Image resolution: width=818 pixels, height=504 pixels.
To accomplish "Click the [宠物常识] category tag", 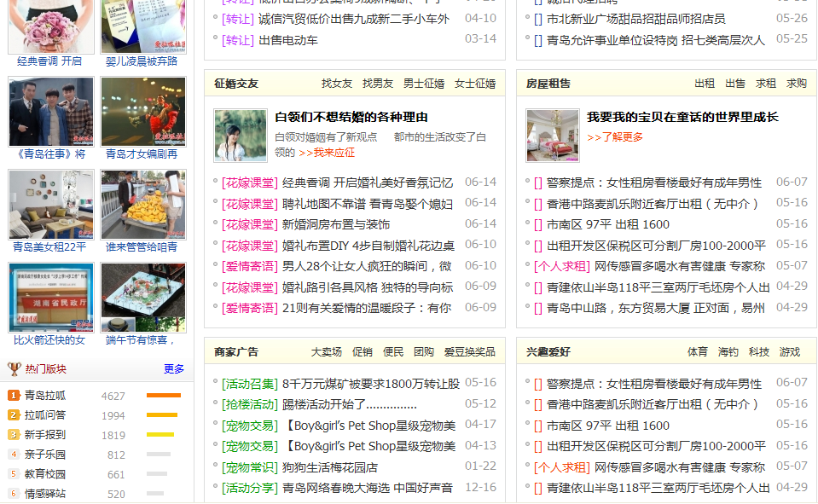I will tap(250, 467).
